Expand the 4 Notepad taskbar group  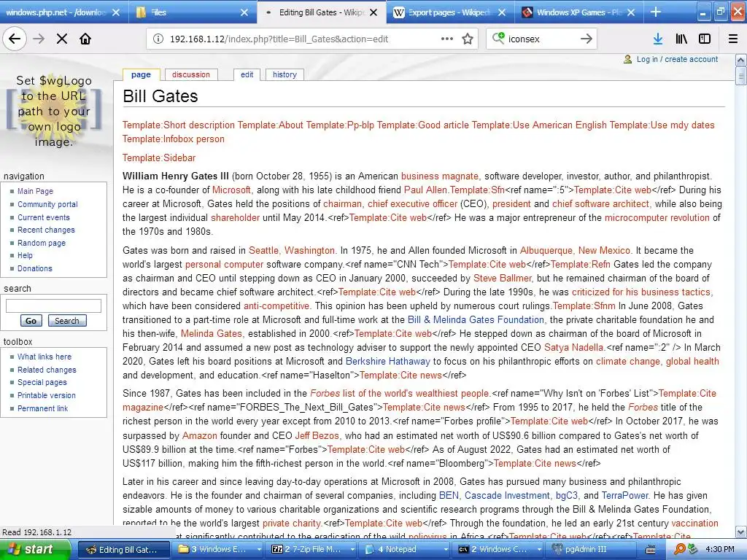pos(406,549)
